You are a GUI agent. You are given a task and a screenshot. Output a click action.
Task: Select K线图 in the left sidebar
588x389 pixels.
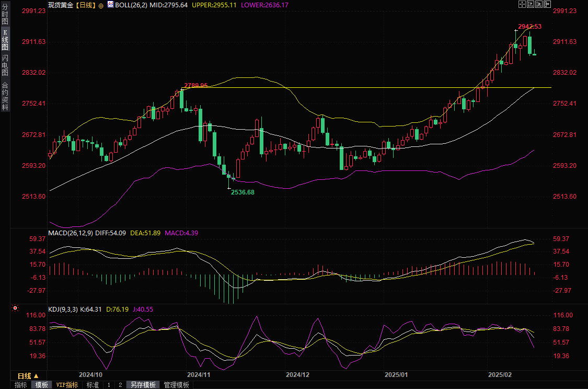coord(5,40)
